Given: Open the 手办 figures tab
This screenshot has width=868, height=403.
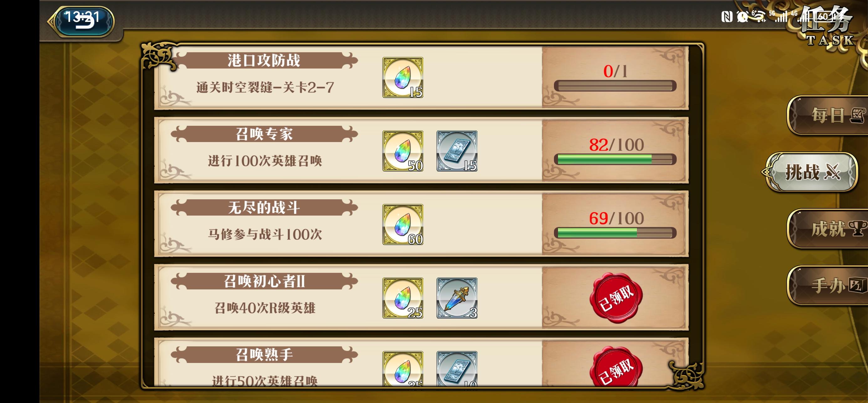Looking at the screenshot, I should click(828, 285).
